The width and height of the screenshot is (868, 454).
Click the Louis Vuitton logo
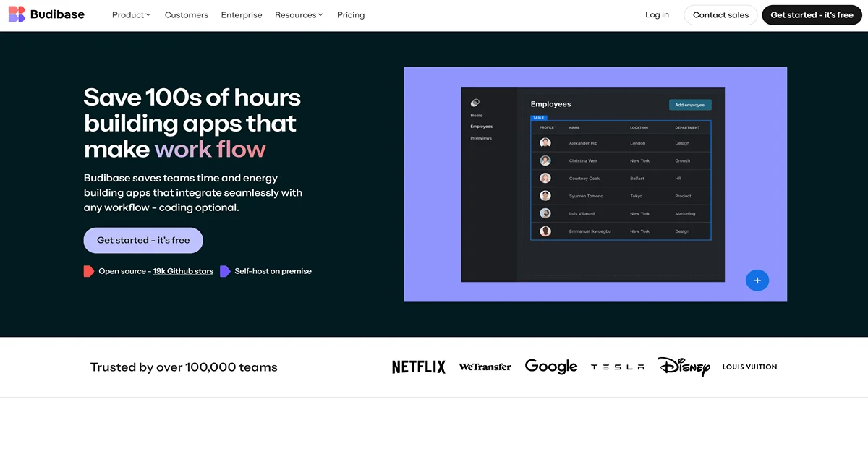point(749,367)
